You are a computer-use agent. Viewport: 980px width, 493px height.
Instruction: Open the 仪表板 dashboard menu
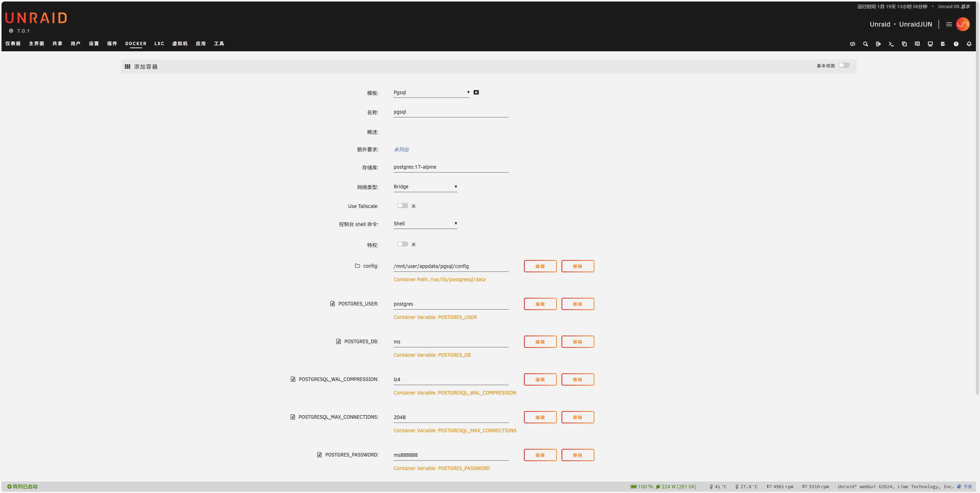pyautogui.click(x=13, y=44)
